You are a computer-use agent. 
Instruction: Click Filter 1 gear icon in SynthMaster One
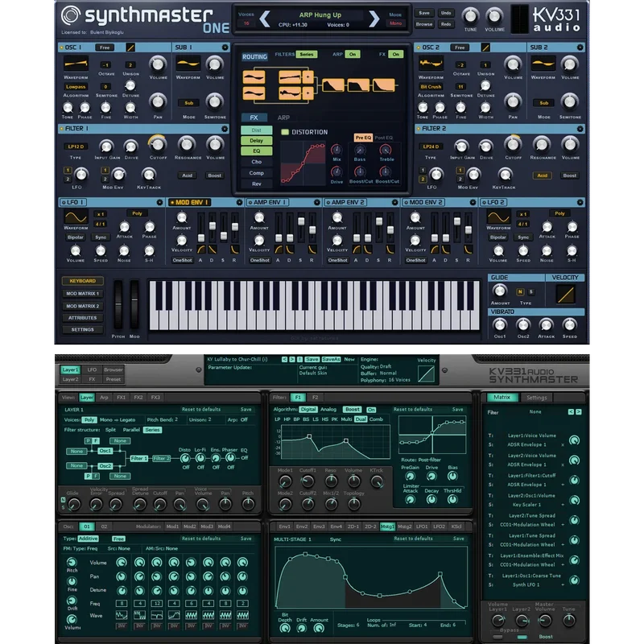click(225, 129)
